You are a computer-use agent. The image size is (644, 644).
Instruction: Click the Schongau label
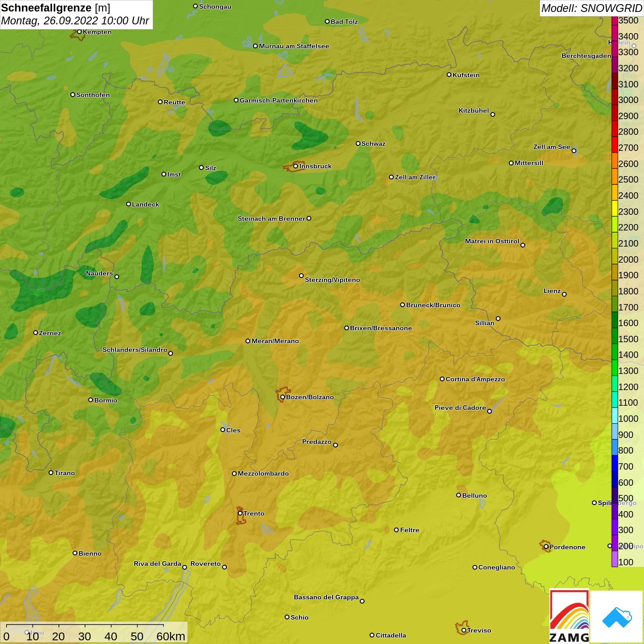[x=215, y=6]
